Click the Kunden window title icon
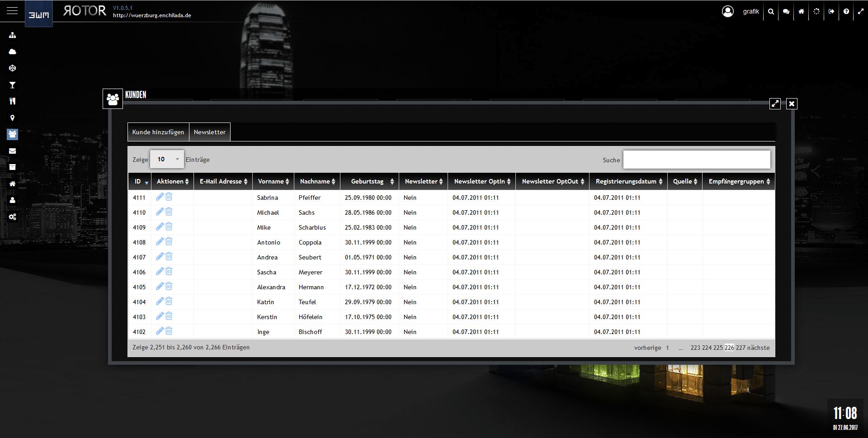The height and width of the screenshot is (438, 868). [x=113, y=99]
